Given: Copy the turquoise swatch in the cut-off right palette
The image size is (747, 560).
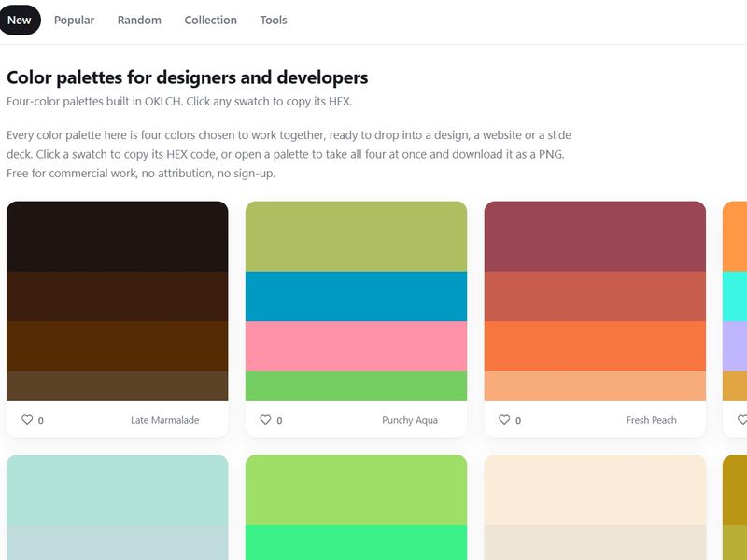Looking at the screenshot, I should click(735, 296).
